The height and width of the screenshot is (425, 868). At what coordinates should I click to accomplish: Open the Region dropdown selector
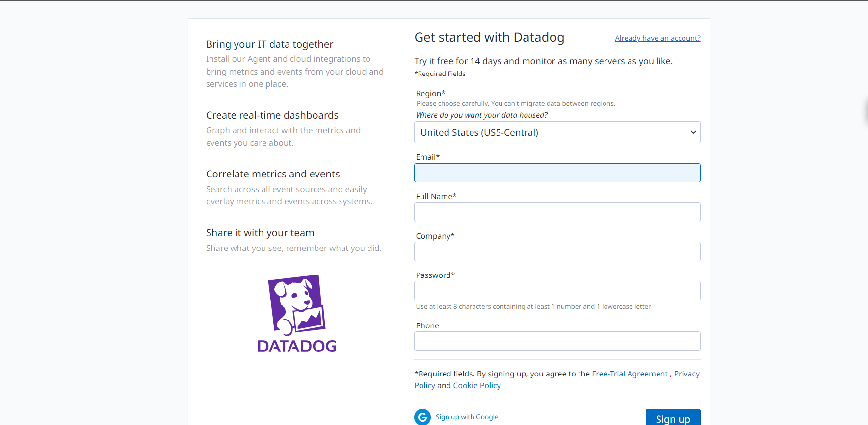click(557, 132)
